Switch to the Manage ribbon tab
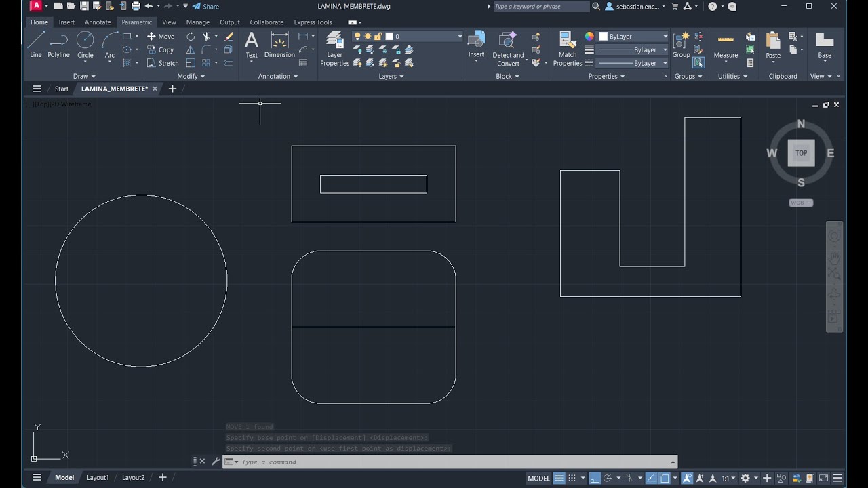 point(198,22)
